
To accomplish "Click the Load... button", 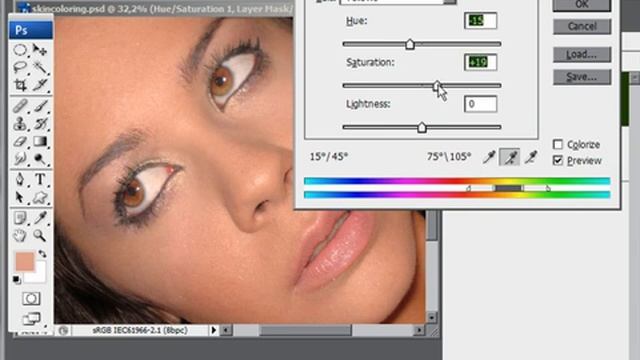I will [x=582, y=55].
